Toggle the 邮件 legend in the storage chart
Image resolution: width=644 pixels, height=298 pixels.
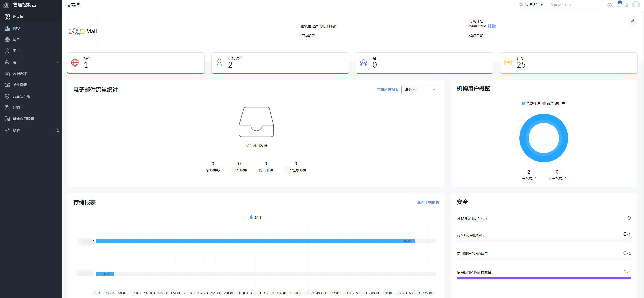pos(256,217)
